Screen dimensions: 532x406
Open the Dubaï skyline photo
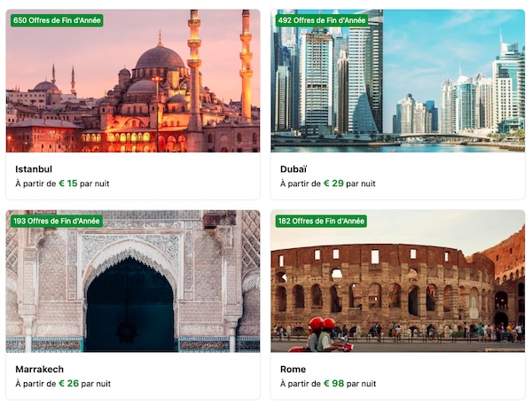click(x=397, y=81)
